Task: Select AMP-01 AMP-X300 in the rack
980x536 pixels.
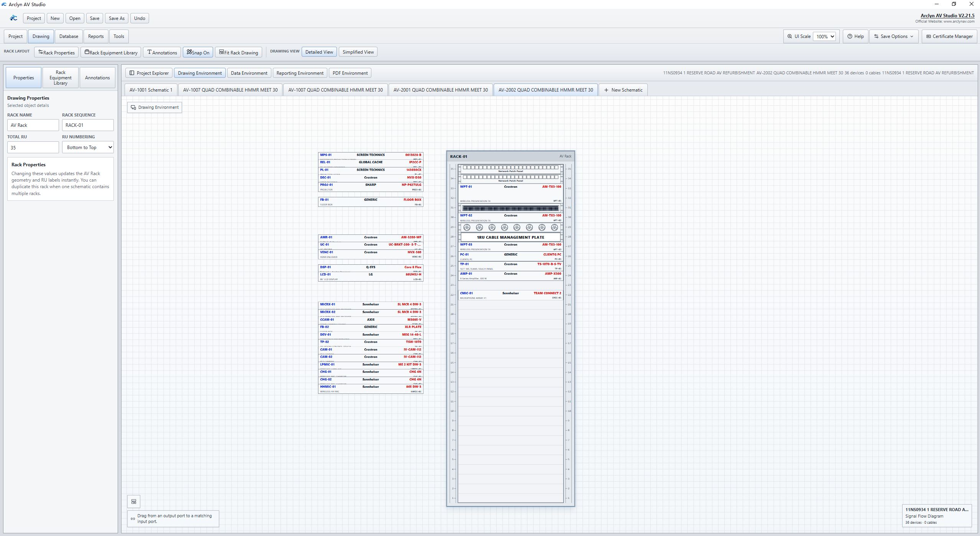Action: 511,276
